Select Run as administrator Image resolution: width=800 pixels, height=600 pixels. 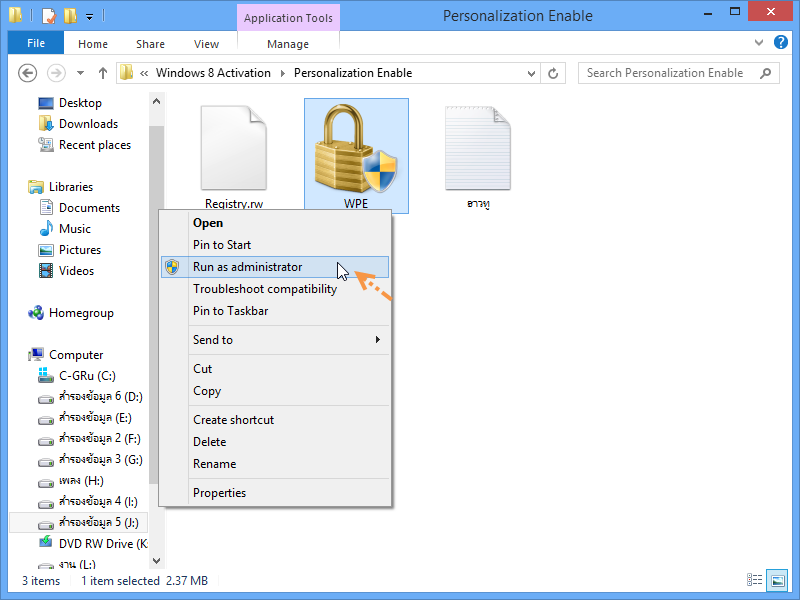274,267
